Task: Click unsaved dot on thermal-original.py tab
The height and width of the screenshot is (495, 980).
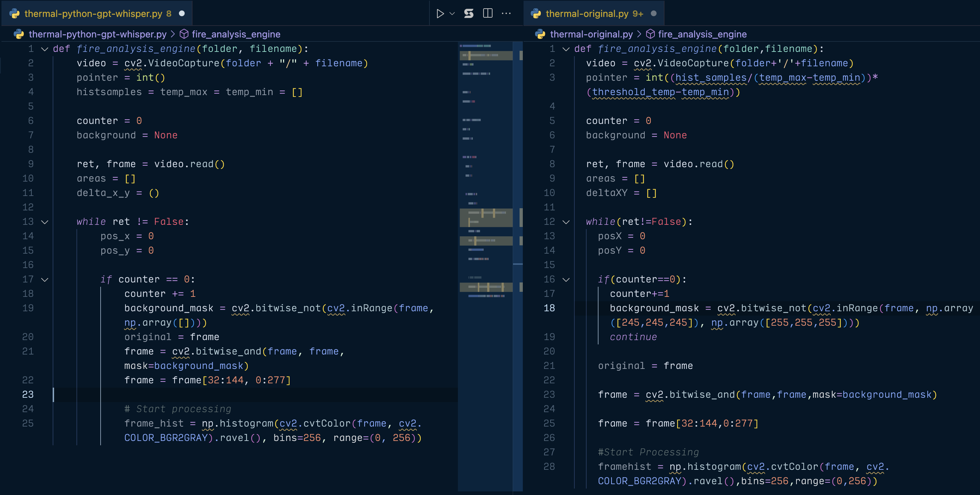Action: tap(654, 13)
